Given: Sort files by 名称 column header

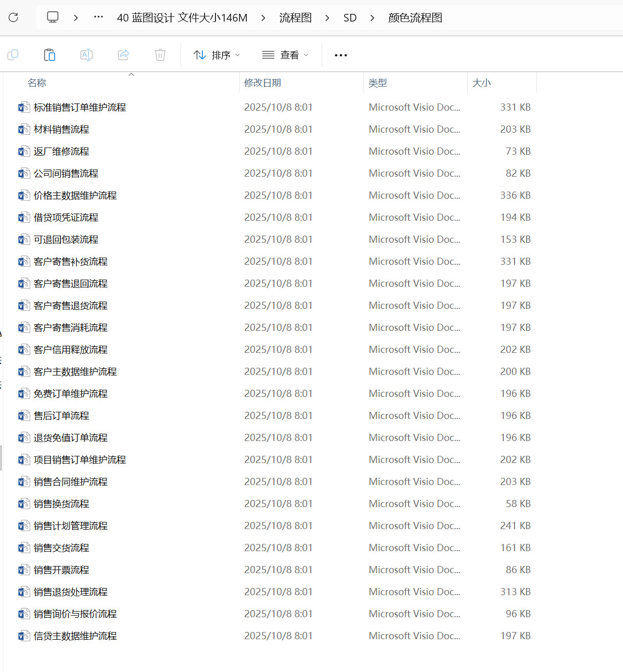Looking at the screenshot, I should (x=37, y=83).
